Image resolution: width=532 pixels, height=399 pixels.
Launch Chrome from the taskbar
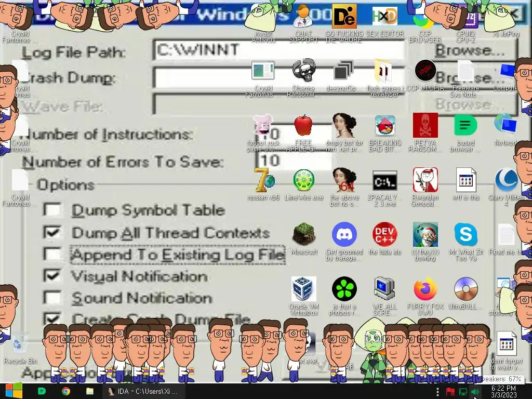(x=66, y=391)
